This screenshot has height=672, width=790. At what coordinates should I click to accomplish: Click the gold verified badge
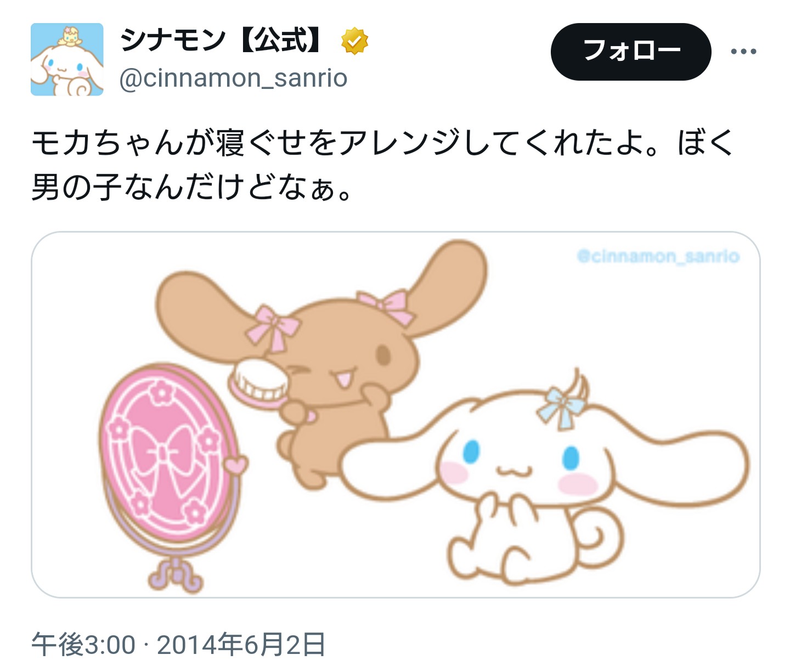coord(354,41)
